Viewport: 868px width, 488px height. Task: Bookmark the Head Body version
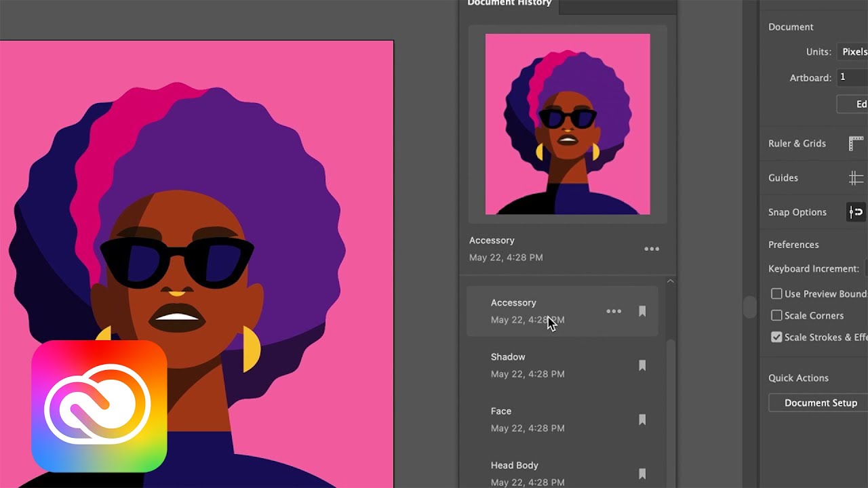[642, 474]
